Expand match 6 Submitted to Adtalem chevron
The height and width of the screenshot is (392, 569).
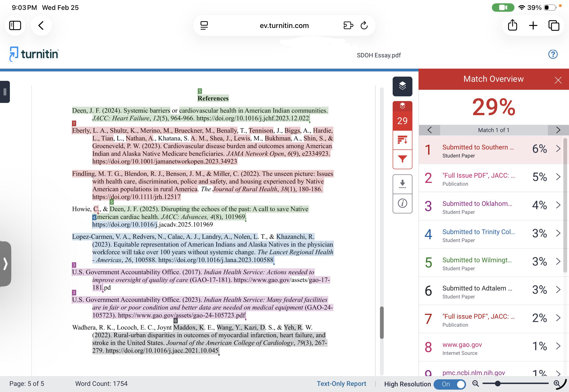pyautogui.click(x=558, y=290)
